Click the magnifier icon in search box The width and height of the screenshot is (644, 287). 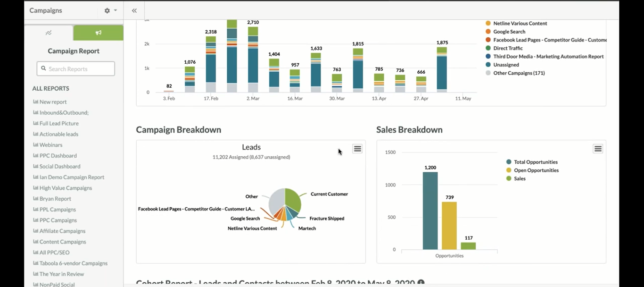(x=44, y=69)
